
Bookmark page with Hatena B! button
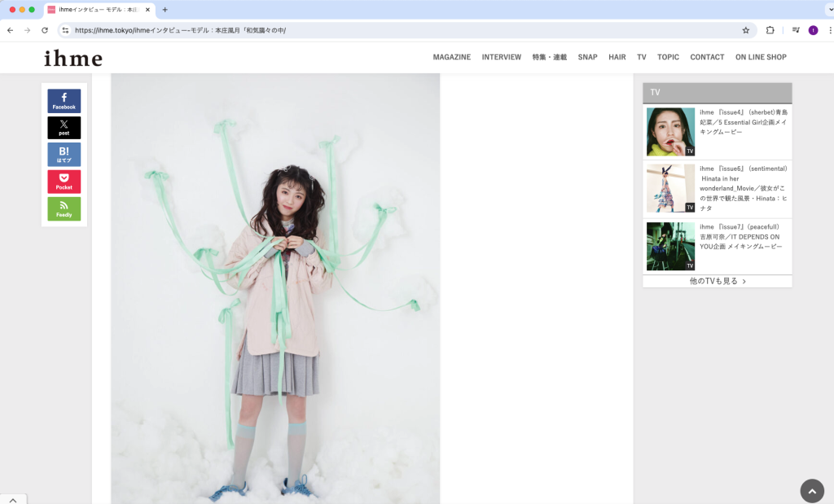click(64, 155)
